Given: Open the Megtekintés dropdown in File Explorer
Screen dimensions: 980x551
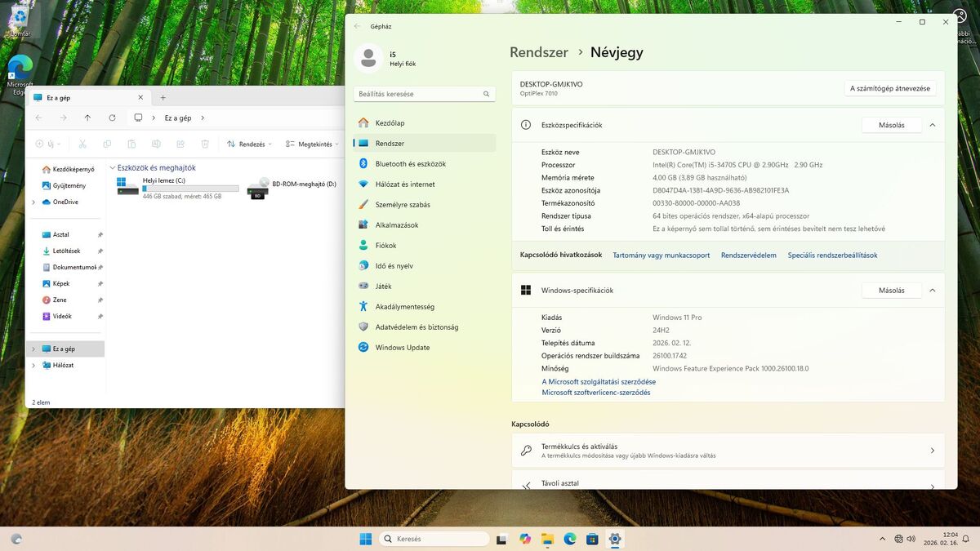Looking at the screenshot, I should [x=314, y=144].
